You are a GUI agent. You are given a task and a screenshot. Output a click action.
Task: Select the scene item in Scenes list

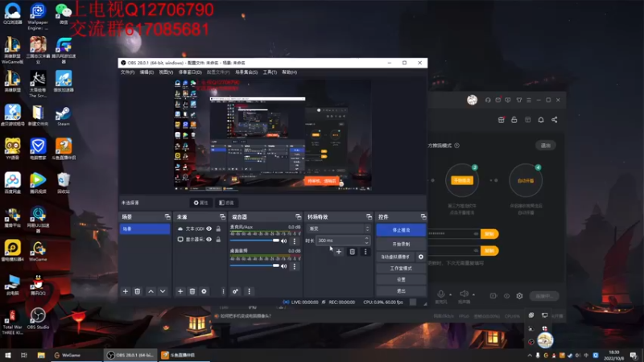[145, 228]
